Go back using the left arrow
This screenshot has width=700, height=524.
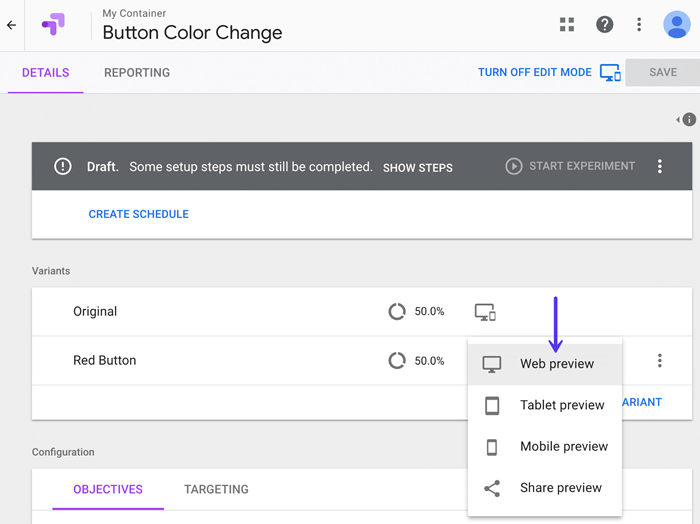12,25
